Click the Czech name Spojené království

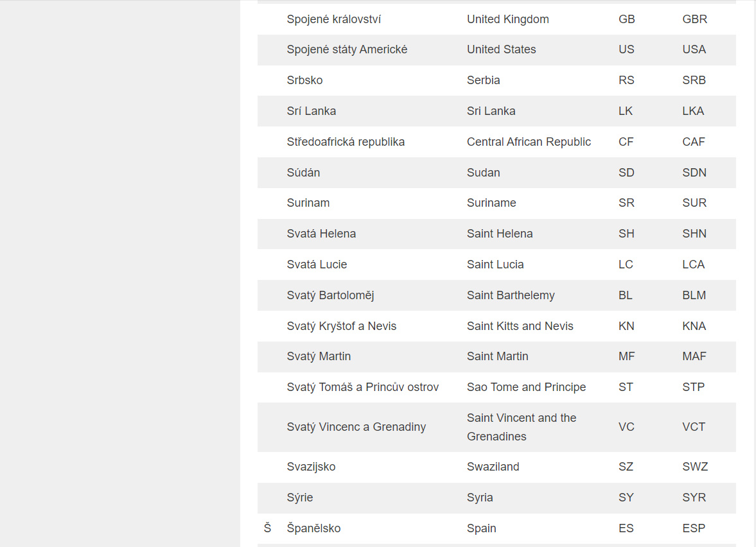(333, 19)
